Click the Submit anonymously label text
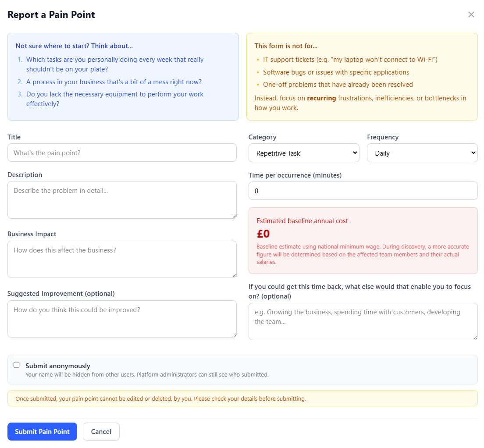Image resolution: width=484 pixels, height=448 pixels. pos(57,365)
